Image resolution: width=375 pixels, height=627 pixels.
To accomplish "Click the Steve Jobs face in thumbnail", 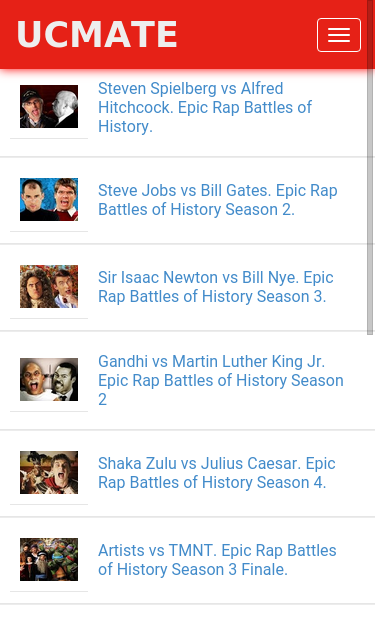I will pyautogui.click(x=34, y=196).
